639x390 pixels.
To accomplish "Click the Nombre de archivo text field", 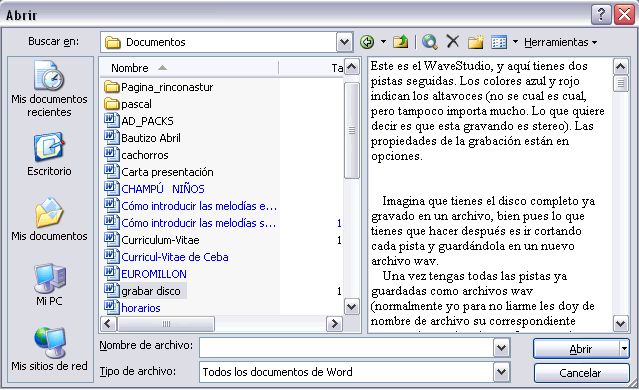I will pos(346,348).
